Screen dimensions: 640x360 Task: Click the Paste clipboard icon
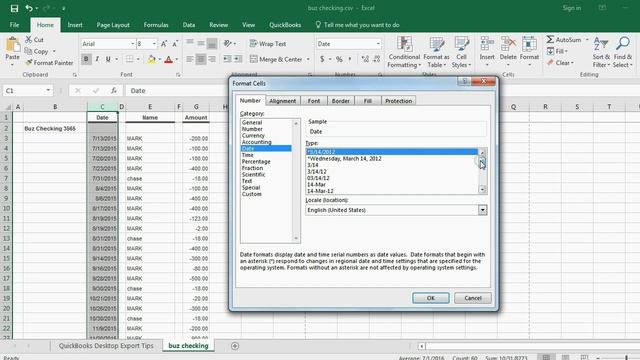(x=13, y=45)
